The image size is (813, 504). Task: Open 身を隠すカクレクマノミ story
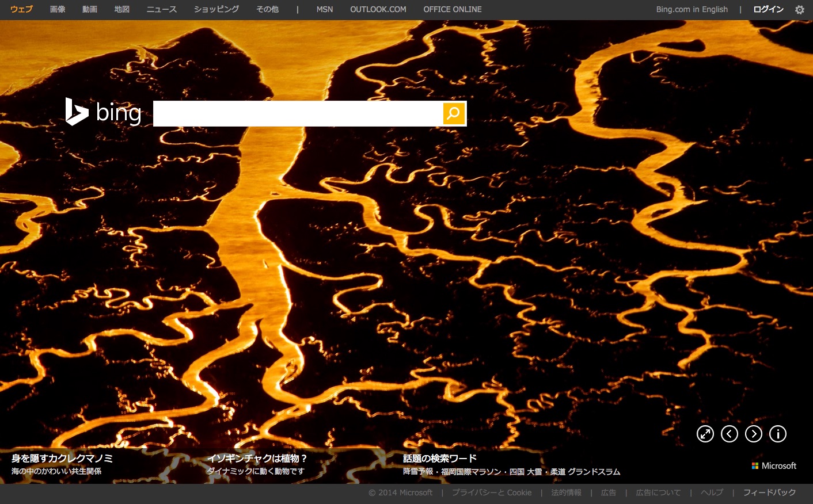pyautogui.click(x=62, y=459)
